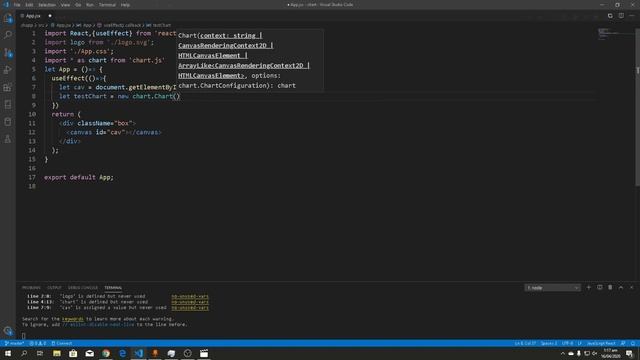Open File Explorer from the taskbar
The width and height of the screenshot is (640, 360).
[57, 353]
